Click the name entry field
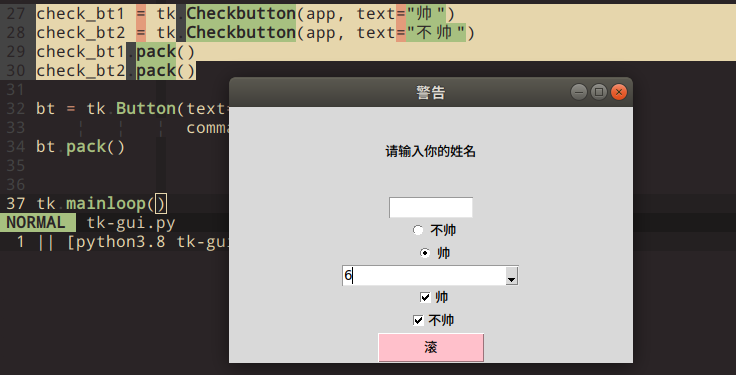Screen dimensions: 736x375 [430, 207]
